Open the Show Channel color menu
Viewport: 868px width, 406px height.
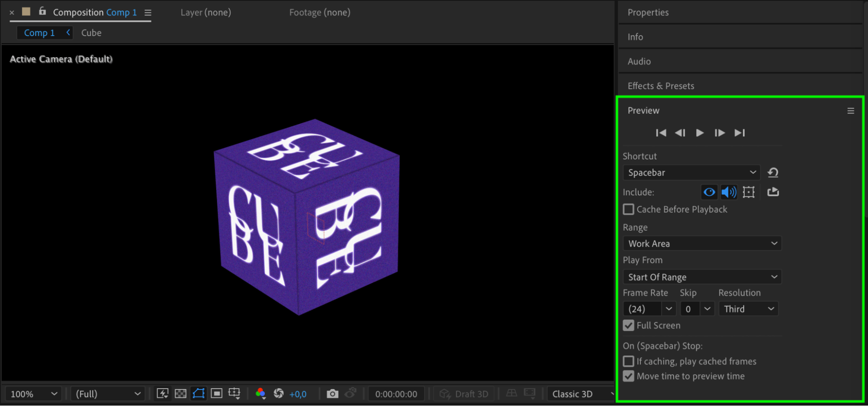(261, 393)
